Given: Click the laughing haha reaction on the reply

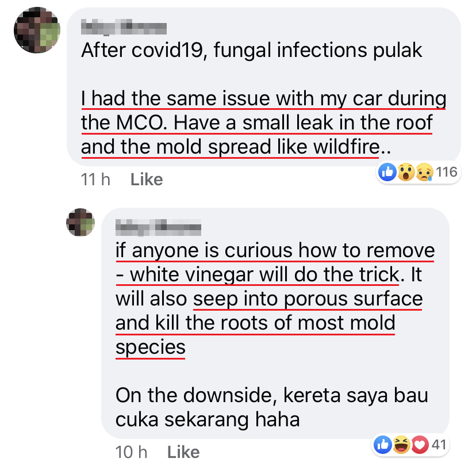Looking at the screenshot, I should [x=401, y=445].
